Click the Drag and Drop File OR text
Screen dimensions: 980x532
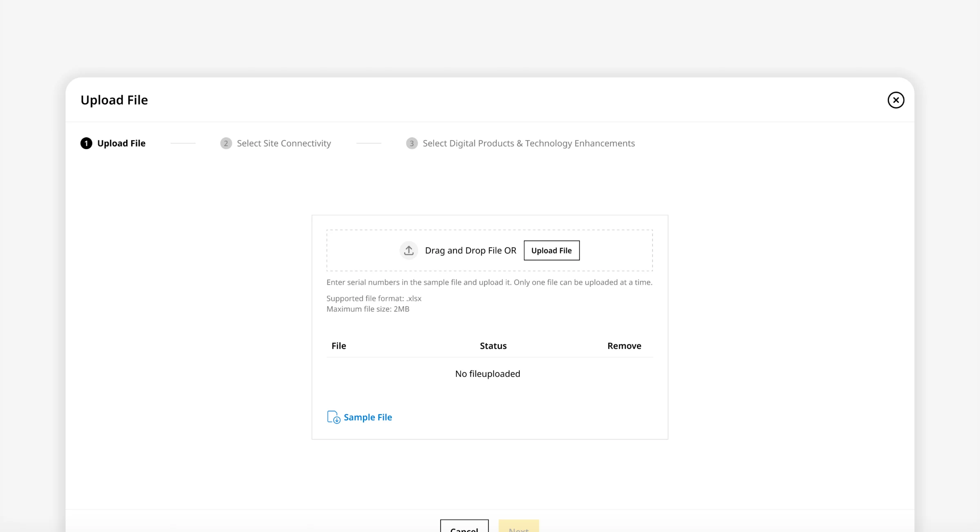pos(470,250)
